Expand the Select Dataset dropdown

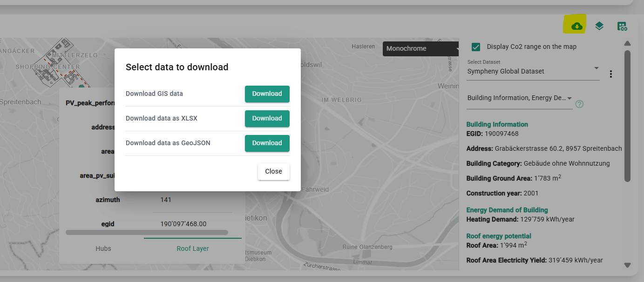pyautogui.click(x=533, y=71)
